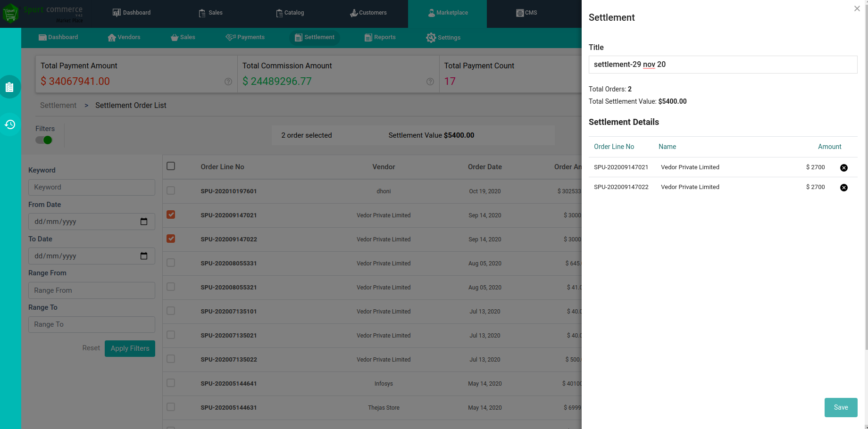Click Order Line No header in Settlement Details

tap(614, 147)
